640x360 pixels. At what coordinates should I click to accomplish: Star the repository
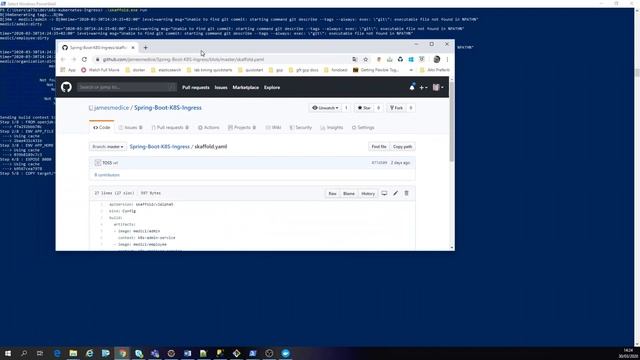tap(364, 108)
